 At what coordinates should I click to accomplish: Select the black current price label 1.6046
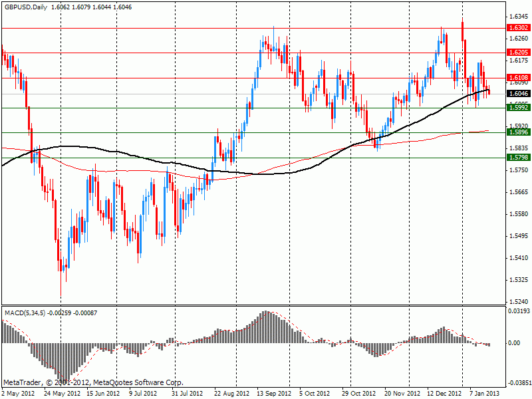tap(518, 94)
